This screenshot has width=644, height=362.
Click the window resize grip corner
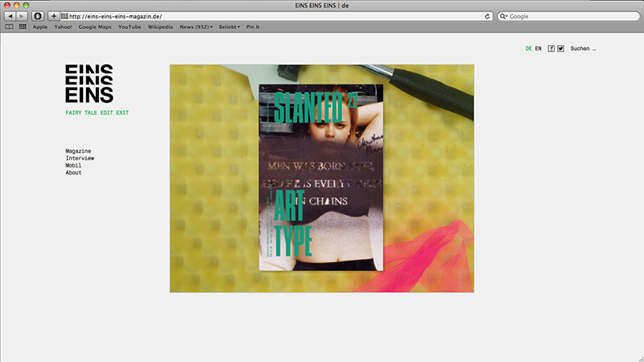coord(641,359)
